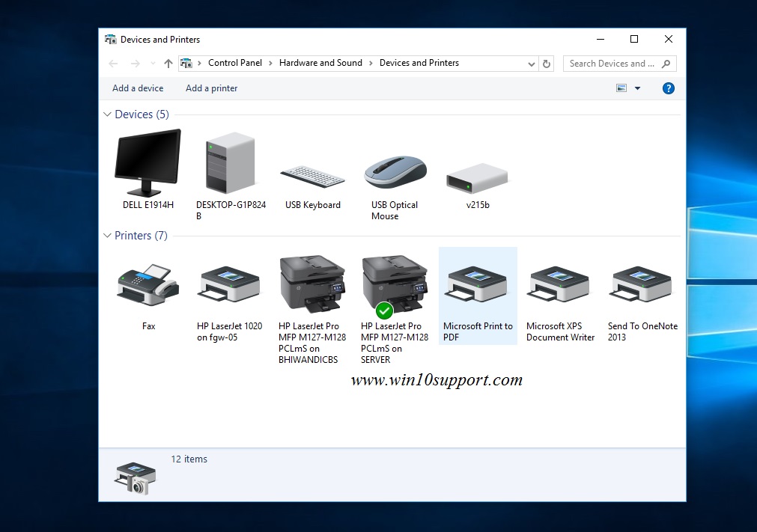The height and width of the screenshot is (532, 757).
Task: Open the Send To OneNote 2013 printer
Action: [x=642, y=284]
